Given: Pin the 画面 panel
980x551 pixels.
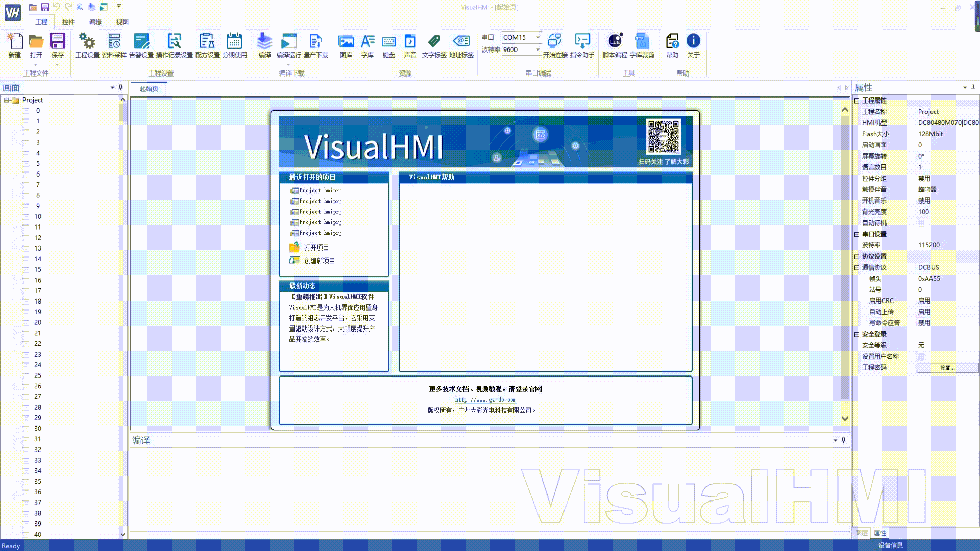Looking at the screenshot, I should click(121, 87).
